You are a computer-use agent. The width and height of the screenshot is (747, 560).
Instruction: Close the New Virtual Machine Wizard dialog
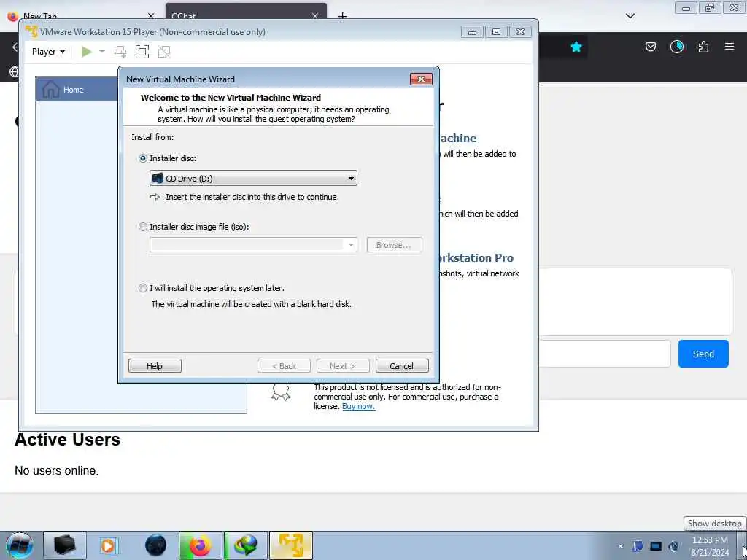pyautogui.click(x=421, y=79)
